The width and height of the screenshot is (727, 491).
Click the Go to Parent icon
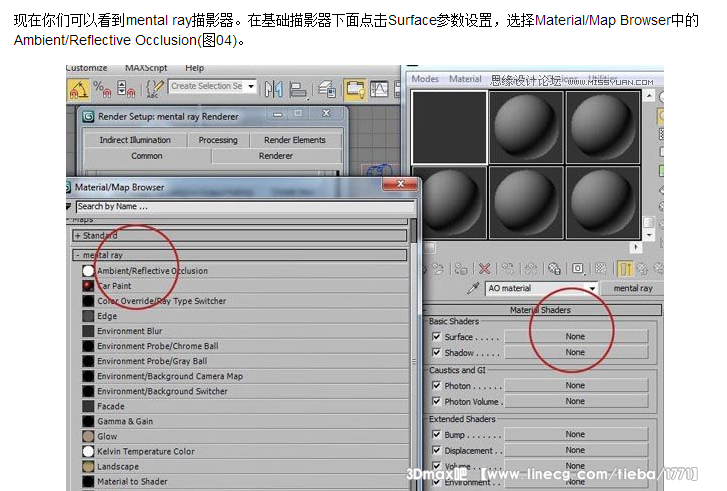[643, 268]
